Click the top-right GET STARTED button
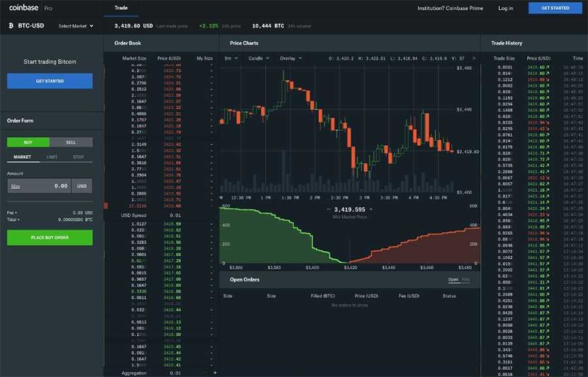The image size is (588, 377). (x=555, y=8)
